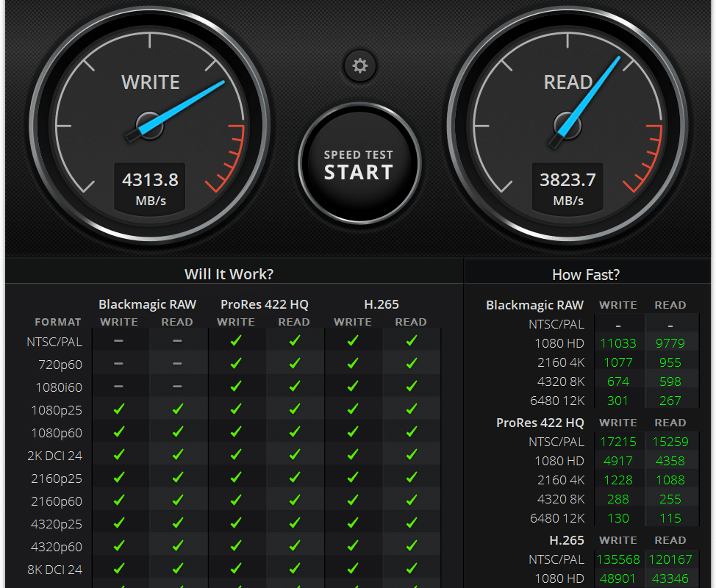Click Blackmagic RAW read checkmark for 1080p60

(178, 432)
